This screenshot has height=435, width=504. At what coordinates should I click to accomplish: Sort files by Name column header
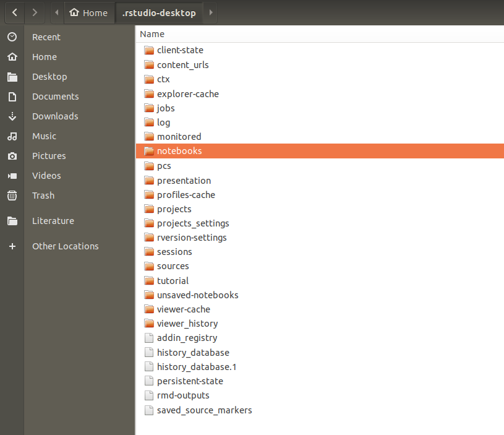152,34
